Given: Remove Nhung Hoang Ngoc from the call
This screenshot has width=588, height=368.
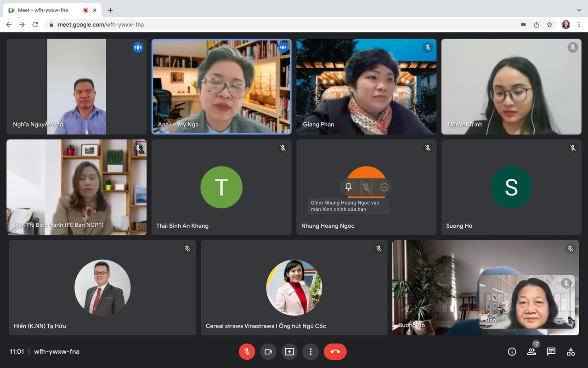Looking at the screenshot, I should click(384, 187).
